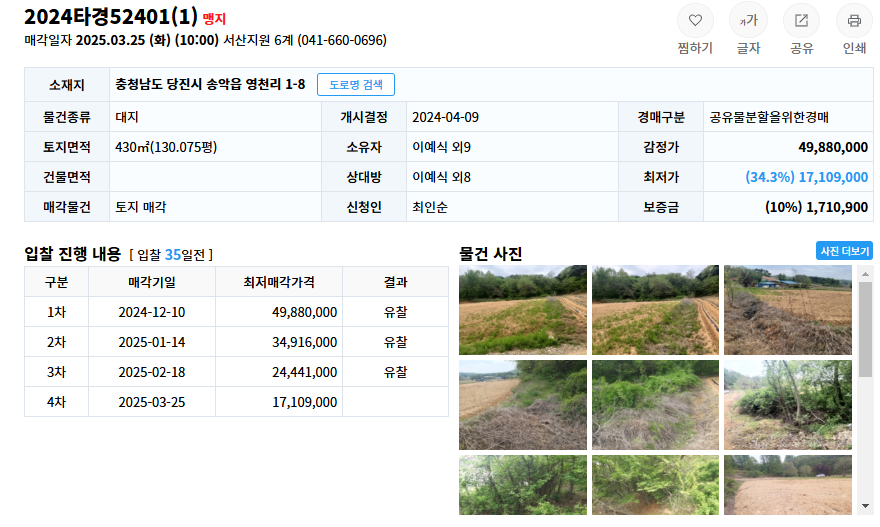Click the 입찰 35일전 countdown text
Screen dimensions: 880x527
pyautogui.click(x=171, y=255)
